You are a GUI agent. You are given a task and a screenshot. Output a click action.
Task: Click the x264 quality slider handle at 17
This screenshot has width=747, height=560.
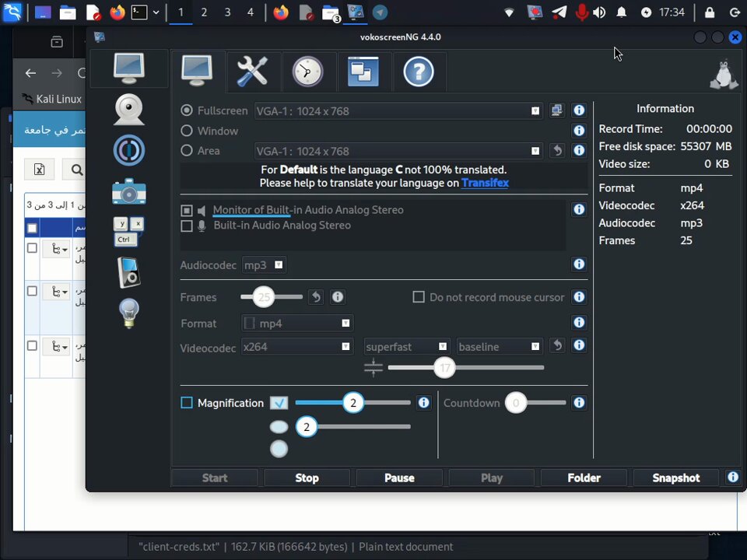(x=445, y=368)
